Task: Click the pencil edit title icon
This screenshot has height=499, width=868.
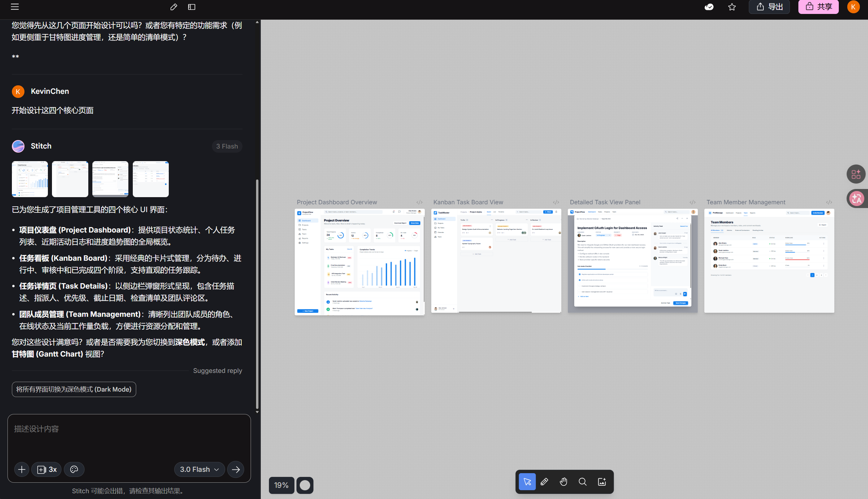Action: pyautogui.click(x=174, y=7)
